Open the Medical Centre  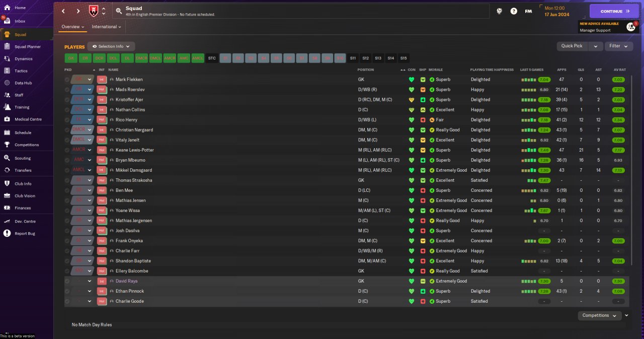(x=28, y=119)
